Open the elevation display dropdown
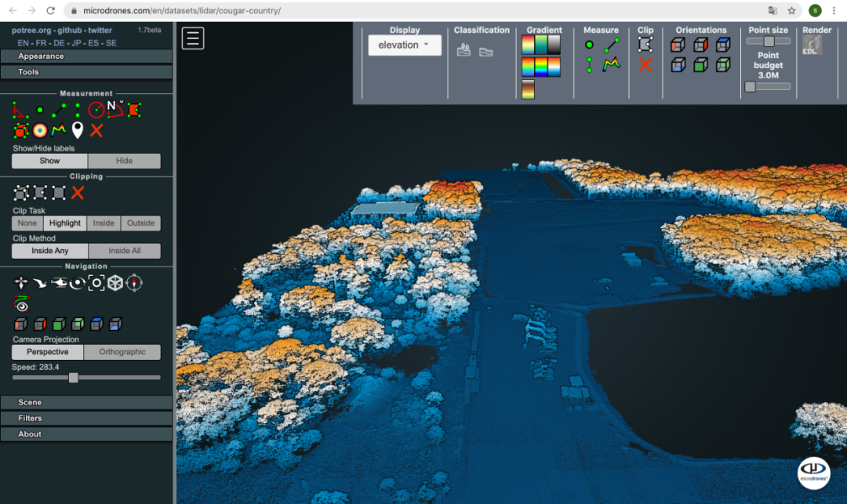 [x=405, y=45]
